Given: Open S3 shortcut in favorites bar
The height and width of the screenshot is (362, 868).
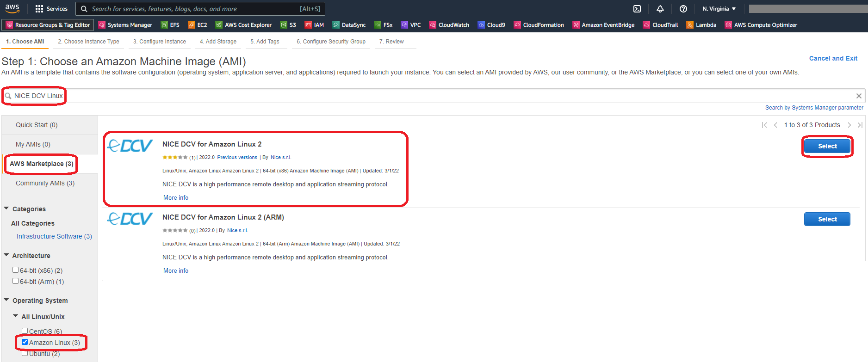Looking at the screenshot, I should click(x=288, y=25).
